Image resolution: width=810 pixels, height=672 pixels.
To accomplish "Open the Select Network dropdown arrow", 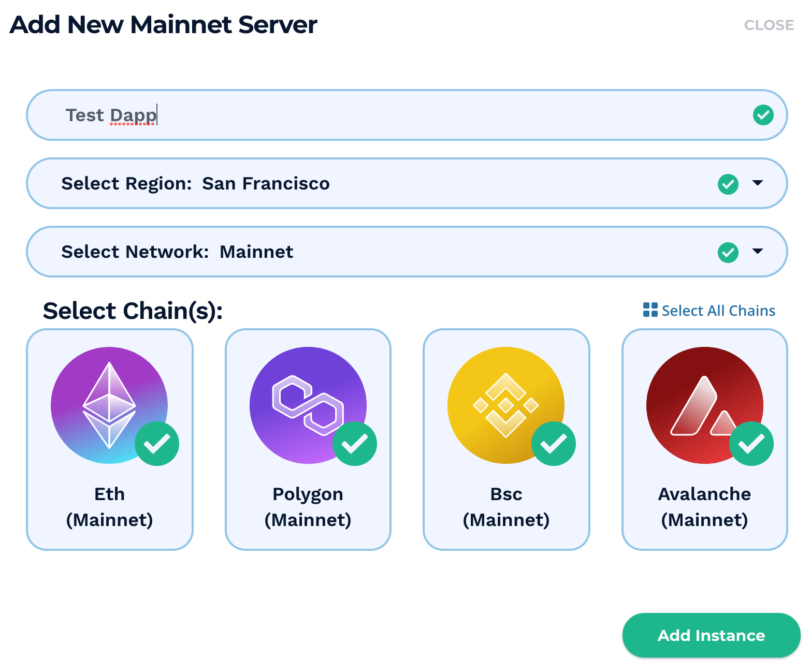I will (x=758, y=251).
